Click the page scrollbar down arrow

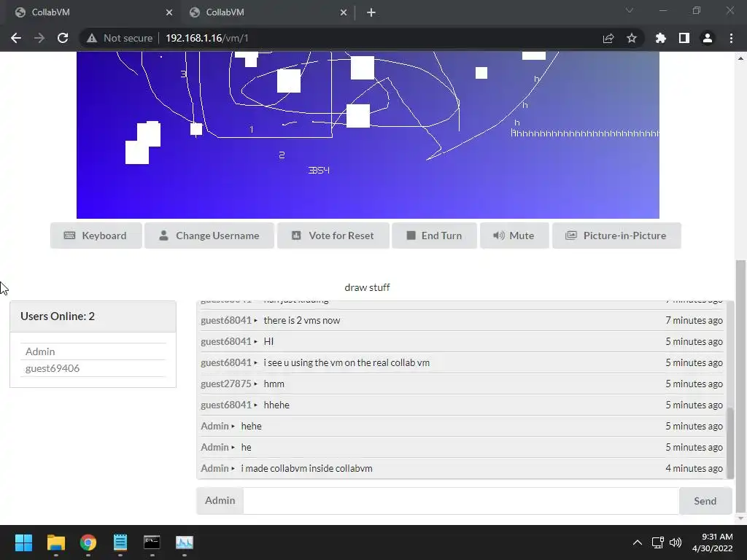740,518
